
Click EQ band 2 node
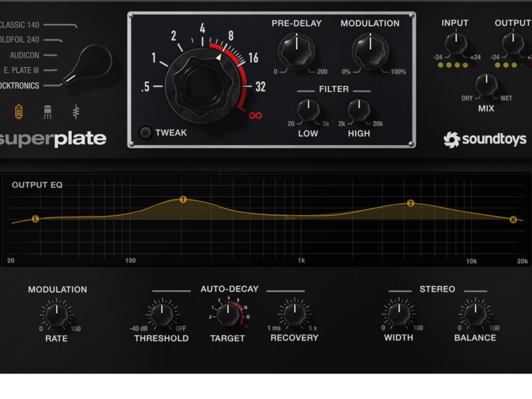(410, 203)
